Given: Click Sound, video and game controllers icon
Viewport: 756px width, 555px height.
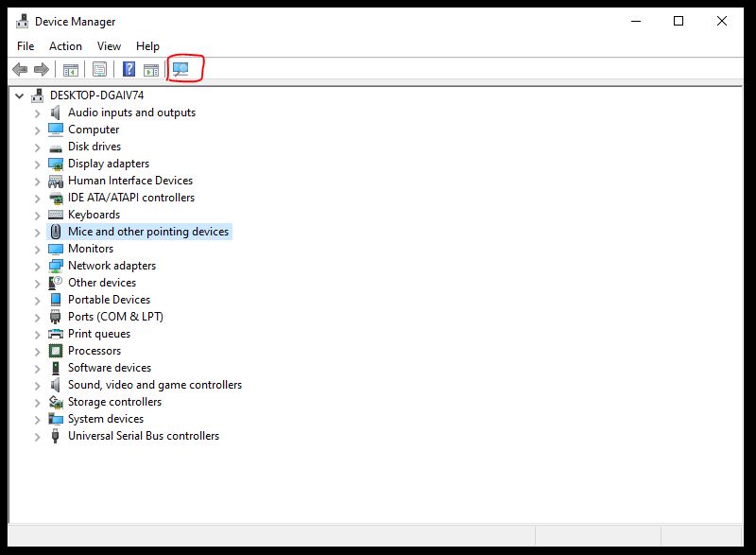Looking at the screenshot, I should pyautogui.click(x=56, y=385).
